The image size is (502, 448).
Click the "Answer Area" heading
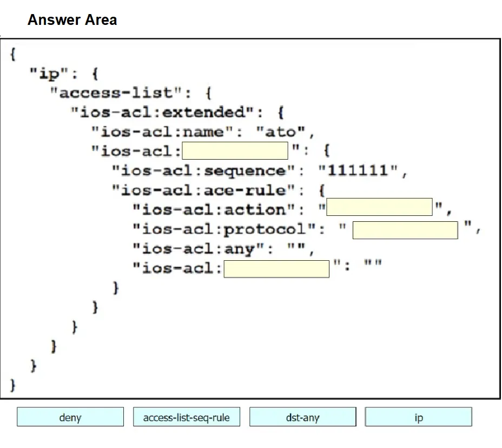pyautogui.click(x=72, y=20)
